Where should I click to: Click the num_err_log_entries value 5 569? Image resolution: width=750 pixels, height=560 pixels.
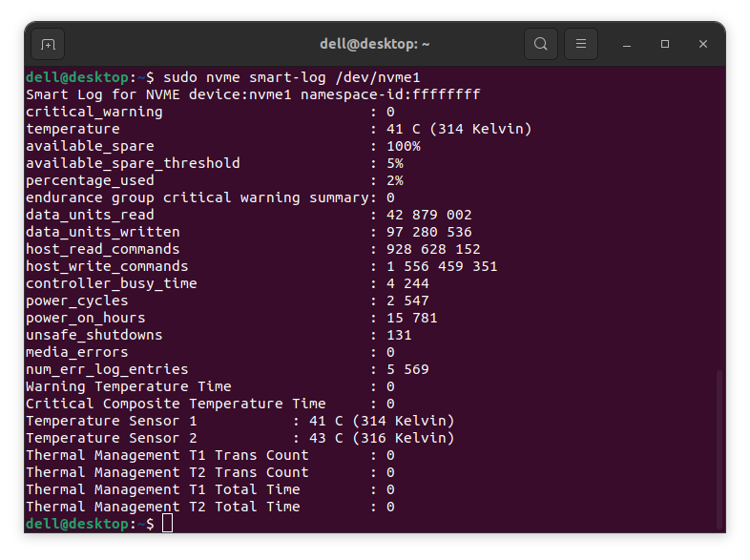point(407,369)
